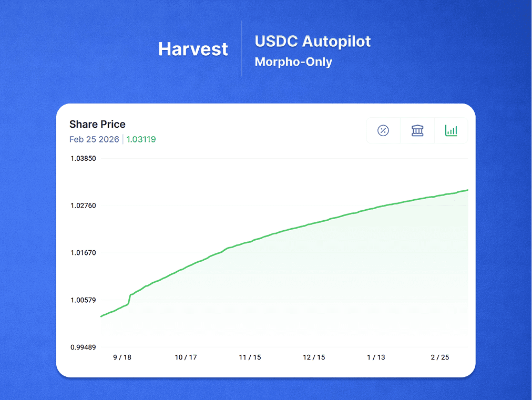532x400 pixels.
Task: Click the green share price line peak
Action: (x=465, y=191)
